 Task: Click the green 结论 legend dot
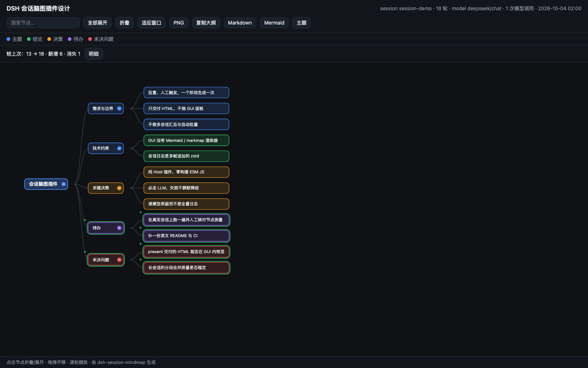29,39
